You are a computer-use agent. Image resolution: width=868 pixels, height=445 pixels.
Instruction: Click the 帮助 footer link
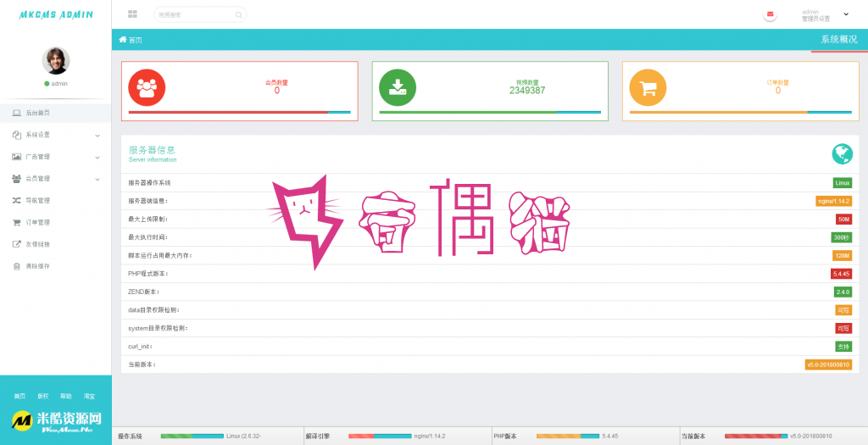point(66,397)
